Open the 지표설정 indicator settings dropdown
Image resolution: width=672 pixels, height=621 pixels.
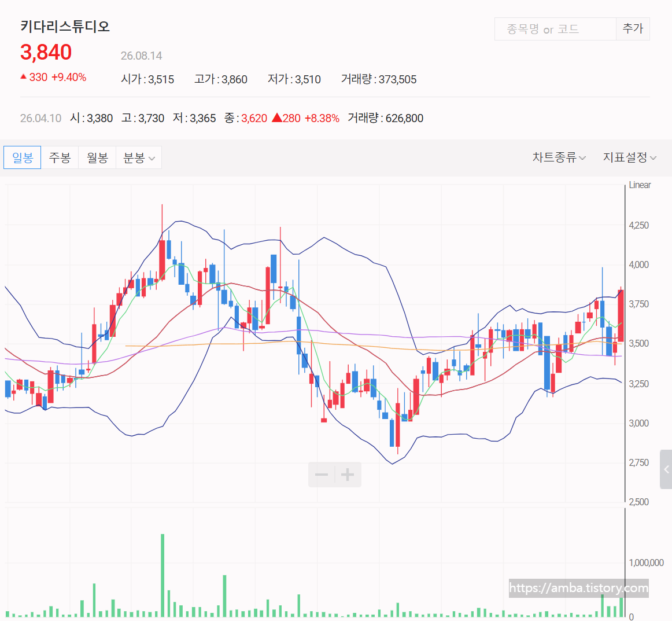click(x=630, y=157)
